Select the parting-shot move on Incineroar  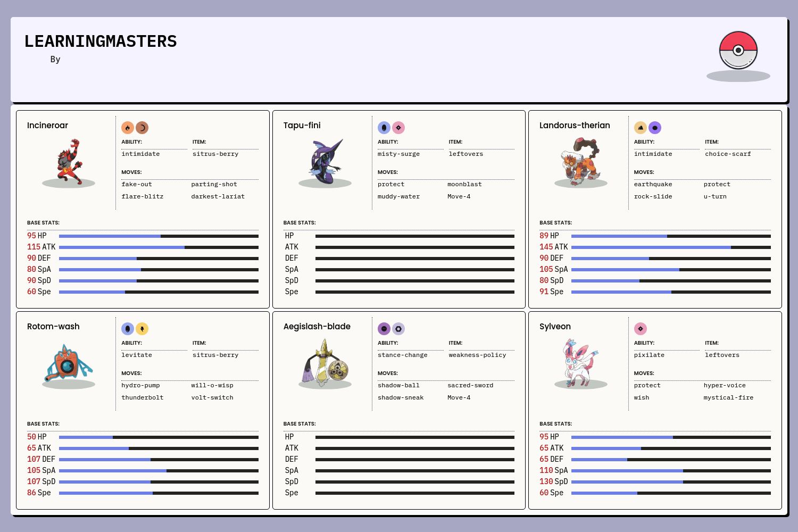pos(214,184)
